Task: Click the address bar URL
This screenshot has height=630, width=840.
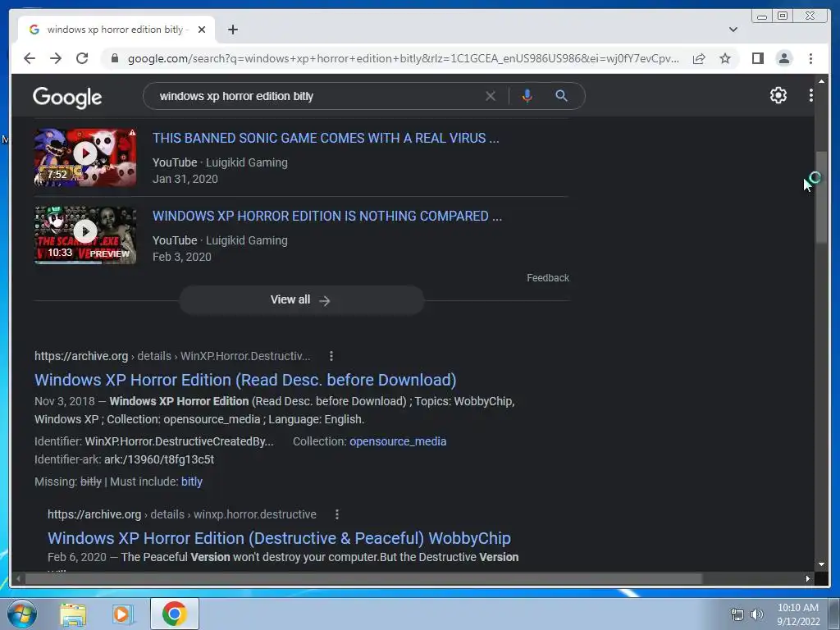Action: point(403,58)
